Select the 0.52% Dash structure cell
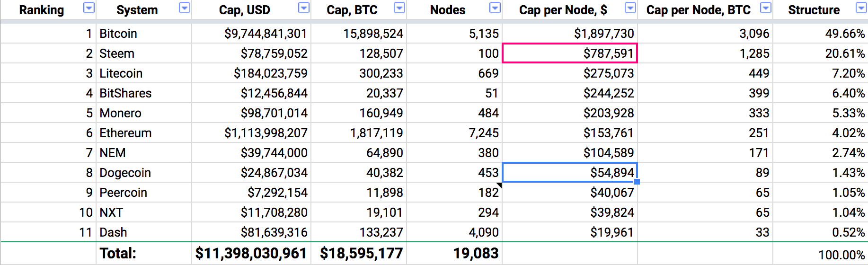The width and height of the screenshot is (868, 265). (x=821, y=232)
